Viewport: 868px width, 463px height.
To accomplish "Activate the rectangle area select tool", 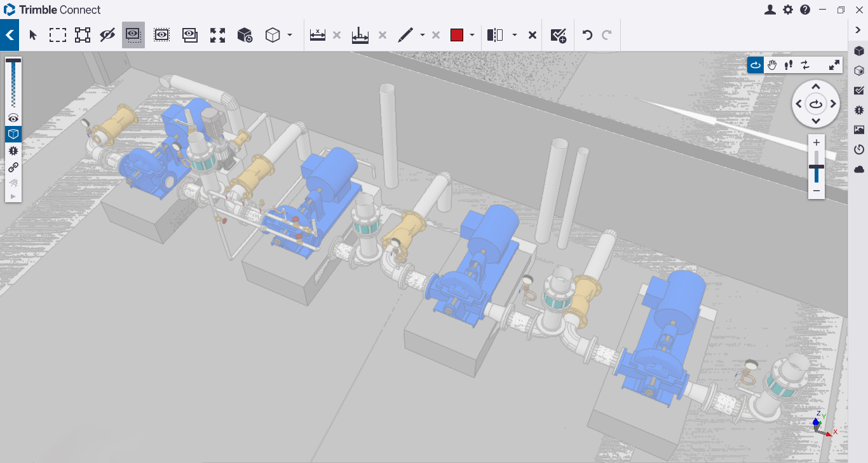I will tap(58, 36).
